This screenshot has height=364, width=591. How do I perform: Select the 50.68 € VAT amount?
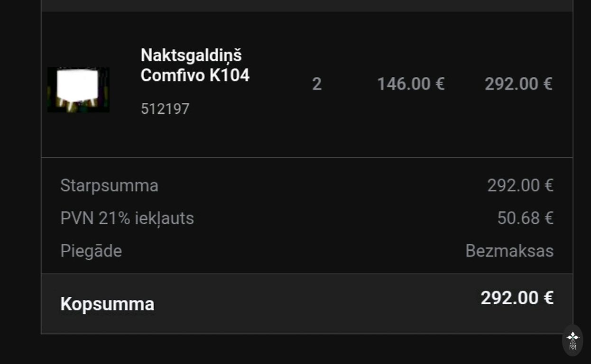[x=525, y=218]
